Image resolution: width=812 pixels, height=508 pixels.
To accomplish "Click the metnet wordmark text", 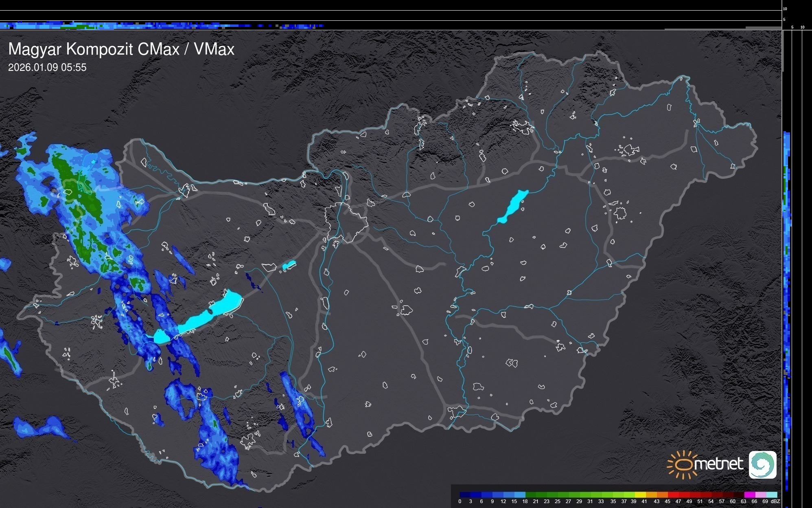I will point(718,464).
